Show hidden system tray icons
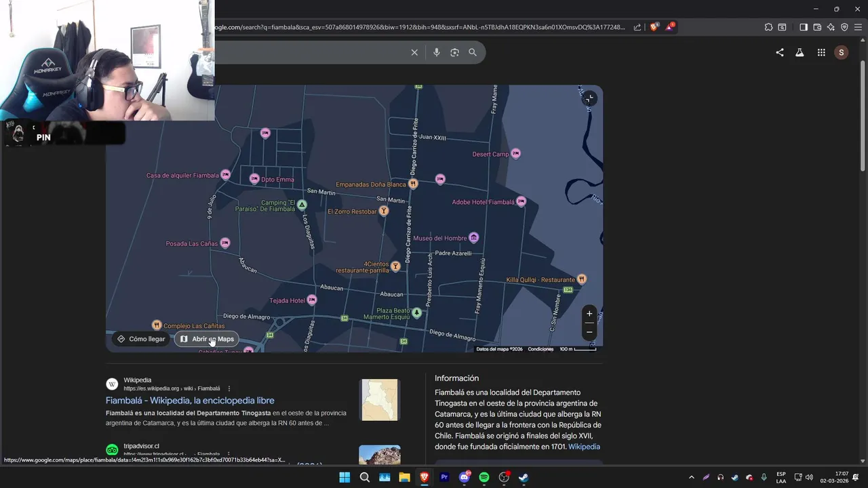This screenshot has width=868, height=488. 691,477
